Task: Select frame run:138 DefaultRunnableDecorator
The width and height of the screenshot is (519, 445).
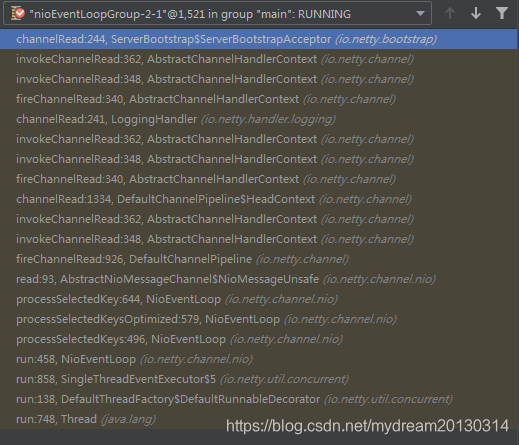Action: pos(258,399)
